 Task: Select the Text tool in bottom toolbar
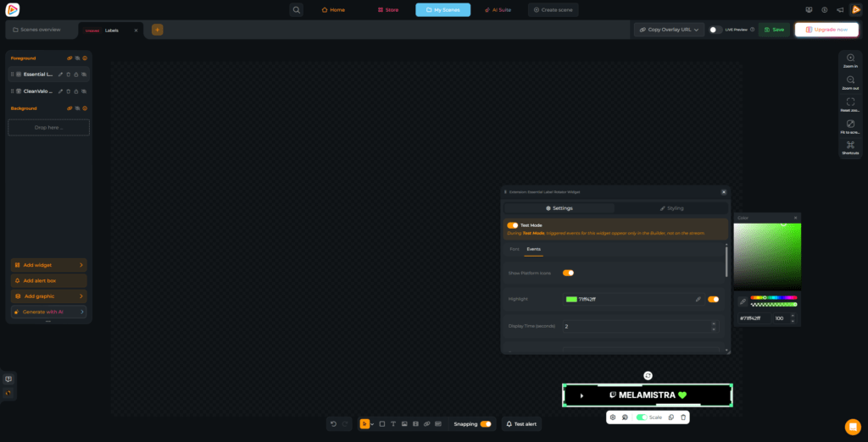(393, 423)
